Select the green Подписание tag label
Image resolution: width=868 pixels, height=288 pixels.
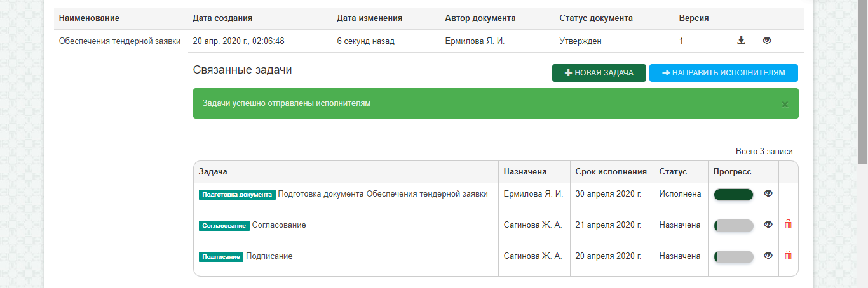220,257
